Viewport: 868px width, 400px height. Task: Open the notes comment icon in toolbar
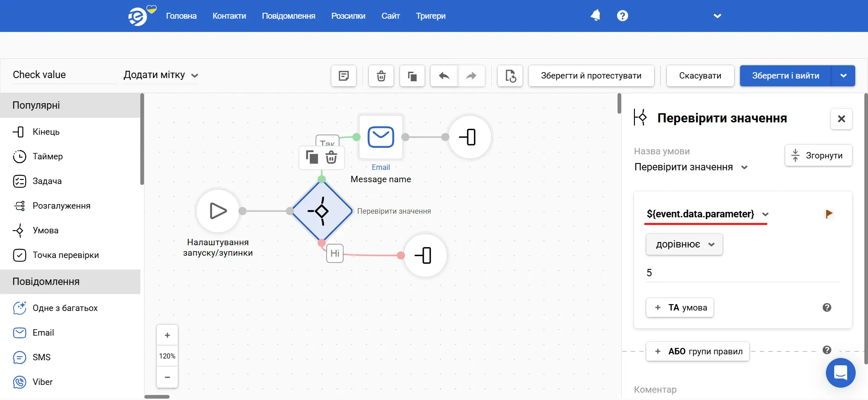click(x=344, y=76)
